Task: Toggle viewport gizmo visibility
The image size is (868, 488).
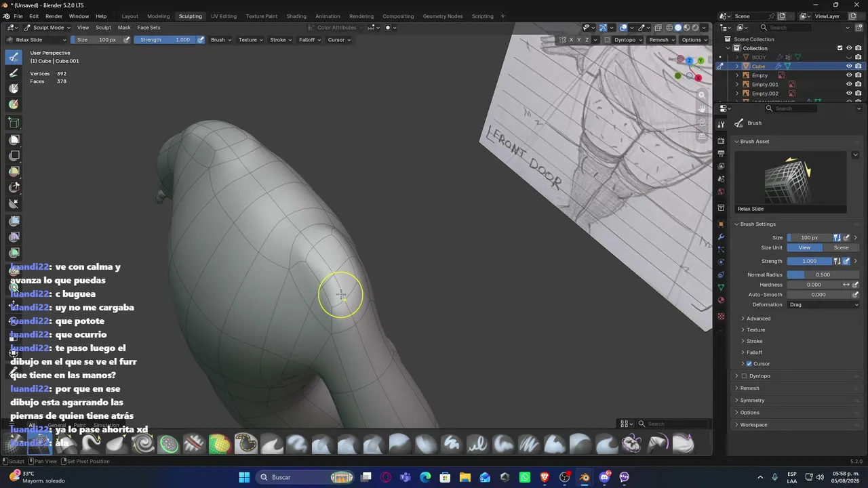Action: point(603,28)
